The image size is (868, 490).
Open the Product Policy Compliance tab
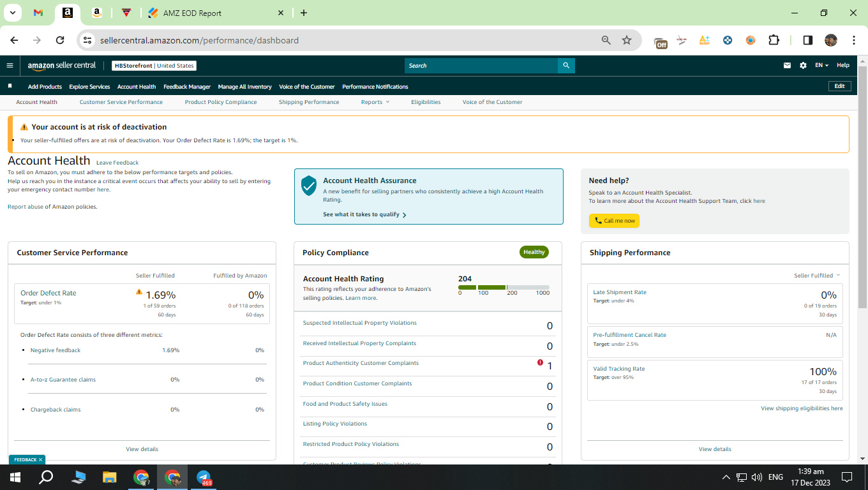tap(221, 102)
